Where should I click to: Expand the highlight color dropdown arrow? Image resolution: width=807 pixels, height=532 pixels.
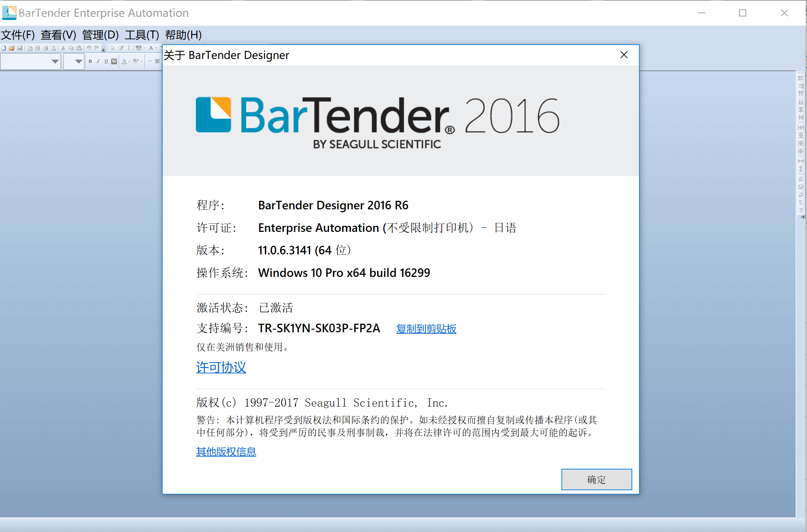click(x=141, y=62)
